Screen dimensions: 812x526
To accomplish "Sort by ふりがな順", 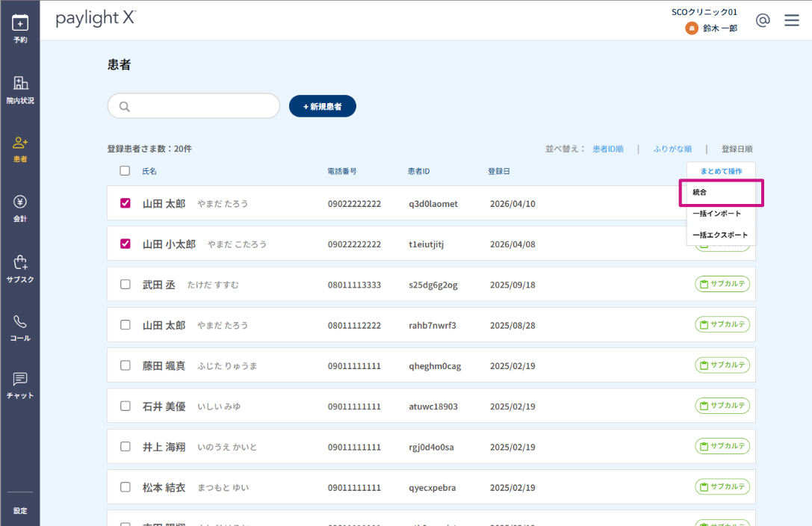I will [x=672, y=149].
